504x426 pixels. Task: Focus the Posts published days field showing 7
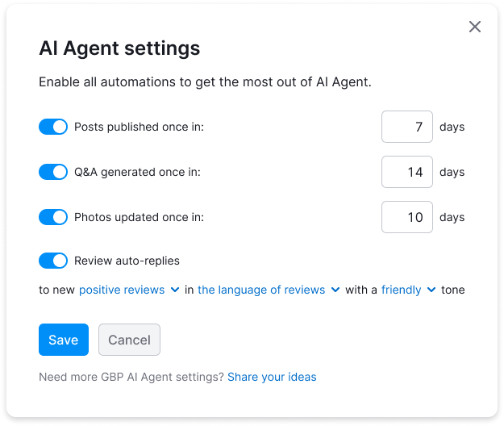click(x=407, y=127)
